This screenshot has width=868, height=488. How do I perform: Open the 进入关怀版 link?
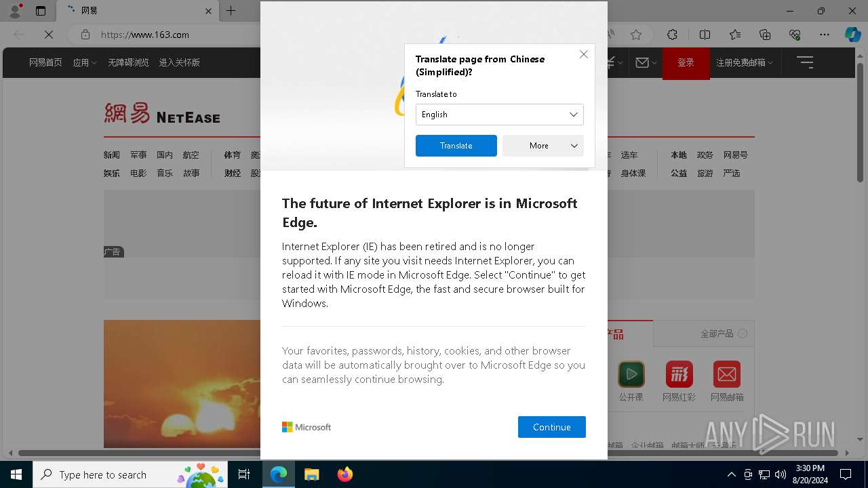point(179,62)
